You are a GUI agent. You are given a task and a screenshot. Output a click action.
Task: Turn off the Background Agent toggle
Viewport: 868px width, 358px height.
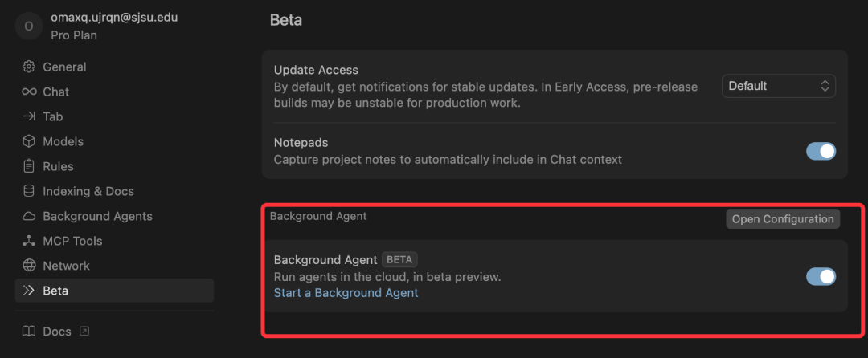(821, 276)
